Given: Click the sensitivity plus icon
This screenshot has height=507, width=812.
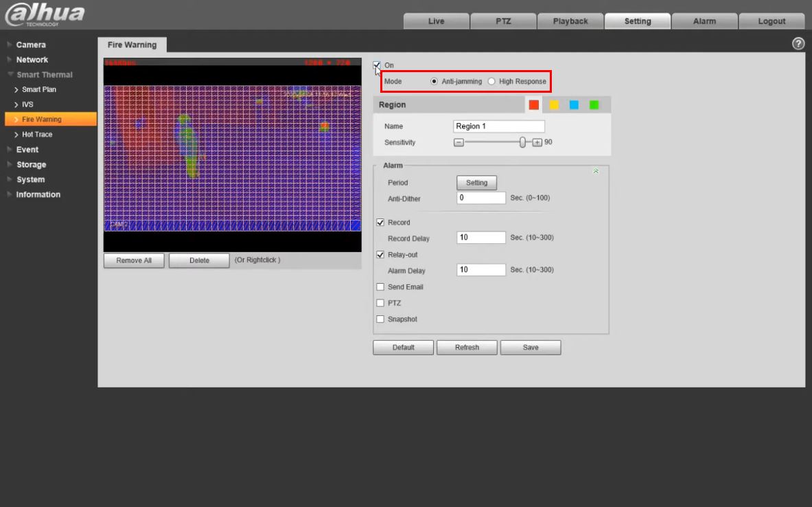Looking at the screenshot, I should click(x=537, y=142).
